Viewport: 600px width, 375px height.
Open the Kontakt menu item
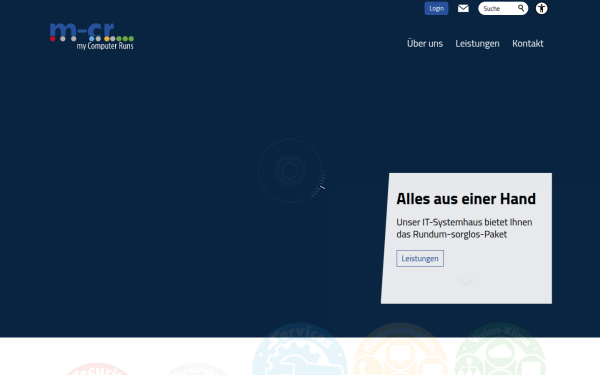[528, 44]
